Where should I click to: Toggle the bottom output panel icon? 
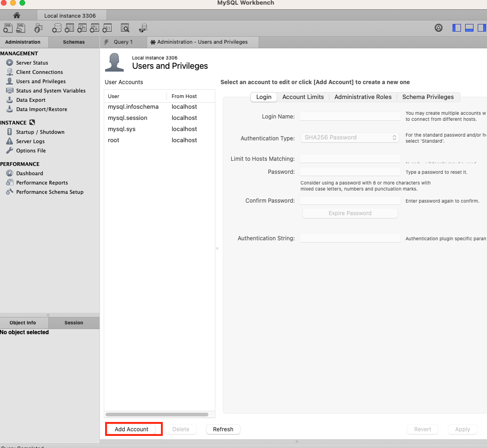point(469,28)
